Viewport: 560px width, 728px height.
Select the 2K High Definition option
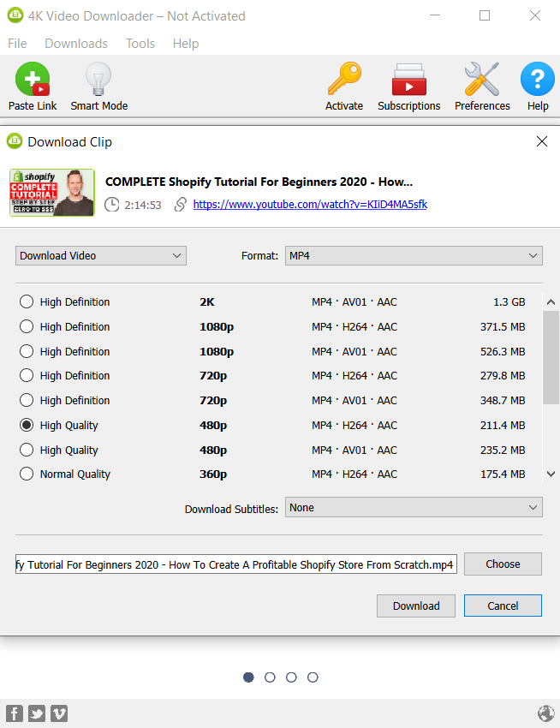(x=27, y=301)
